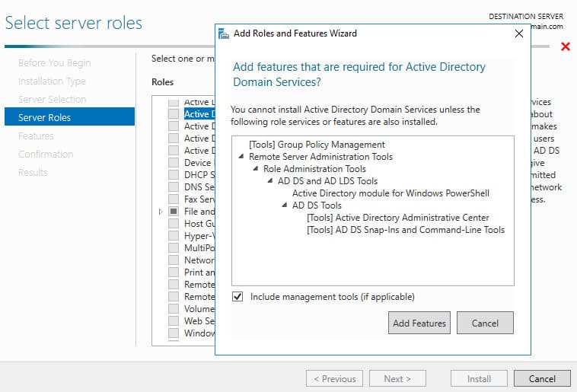This screenshot has height=392, width=577.
Task: Collapse AD DS Tools node
Action: [x=285, y=205]
